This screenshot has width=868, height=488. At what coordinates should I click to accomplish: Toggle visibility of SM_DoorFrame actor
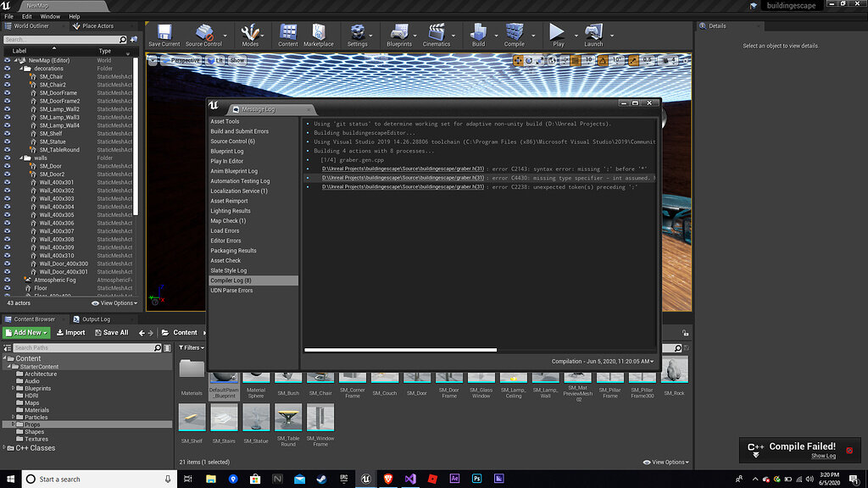pos(7,93)
